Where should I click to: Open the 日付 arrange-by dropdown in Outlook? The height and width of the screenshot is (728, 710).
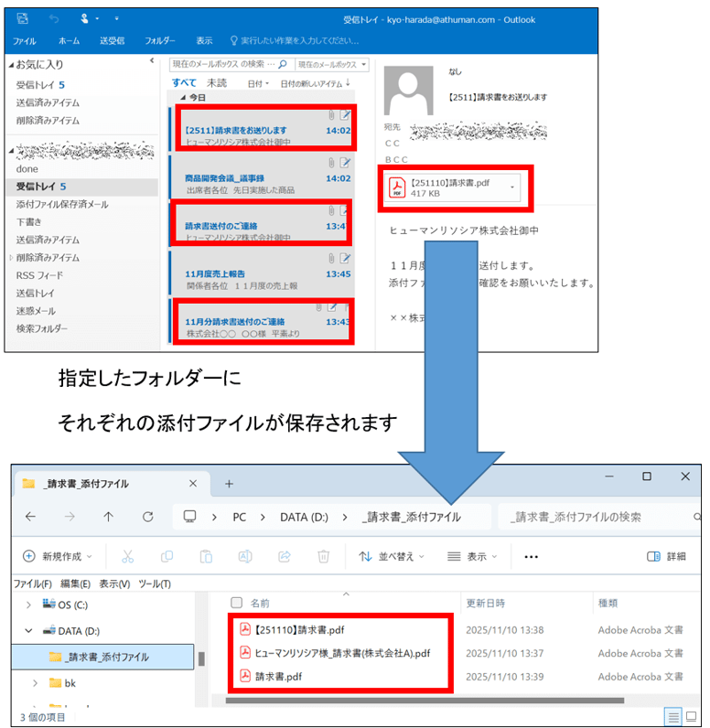(258, 83)
